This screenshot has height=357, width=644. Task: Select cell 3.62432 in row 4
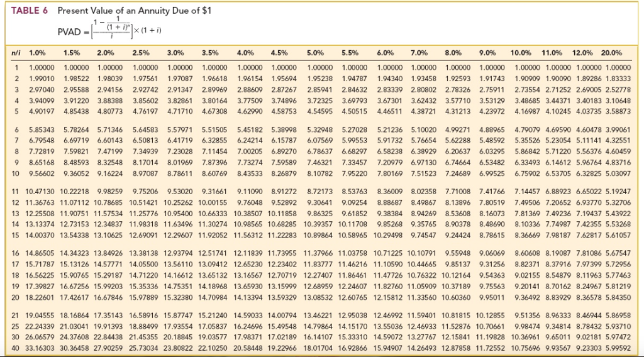[424, 101]
